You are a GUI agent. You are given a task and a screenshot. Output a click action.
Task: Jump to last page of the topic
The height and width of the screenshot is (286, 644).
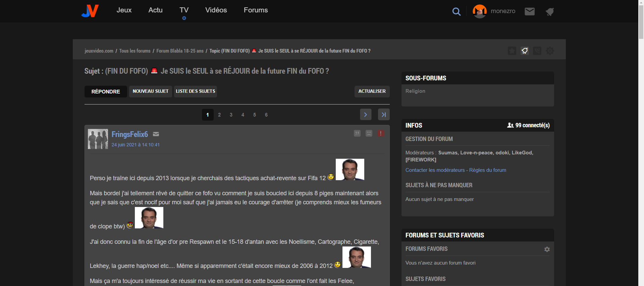point(384,115)
